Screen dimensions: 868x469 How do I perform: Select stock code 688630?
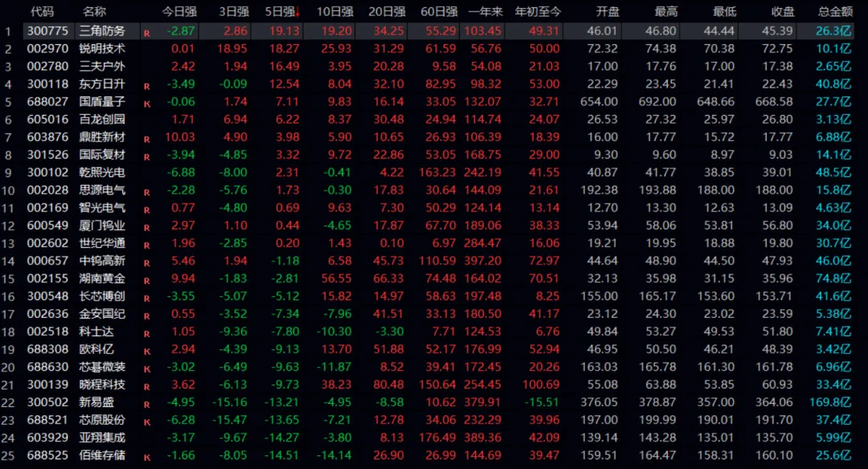click(x=47, y=367)
